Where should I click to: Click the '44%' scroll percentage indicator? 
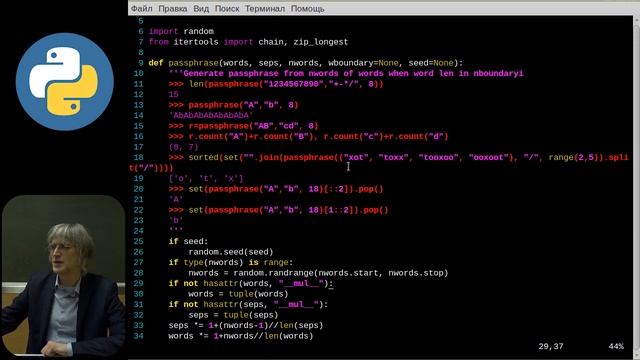pos(616,347)
